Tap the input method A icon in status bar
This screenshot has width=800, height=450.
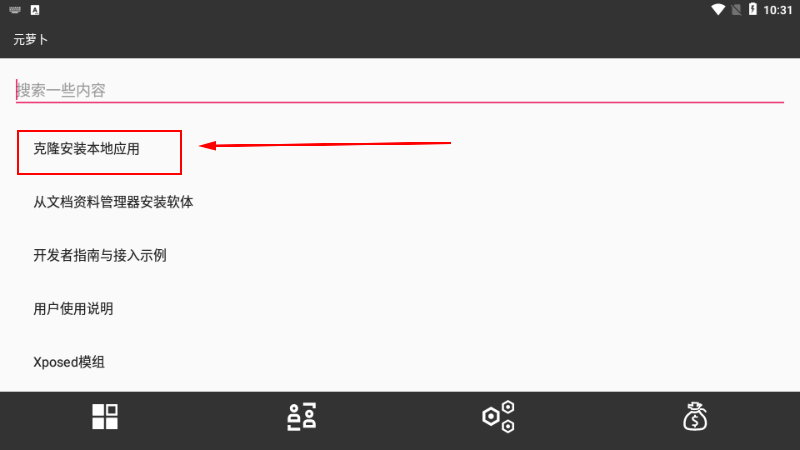pyautogui.click(x=35, y=10)
